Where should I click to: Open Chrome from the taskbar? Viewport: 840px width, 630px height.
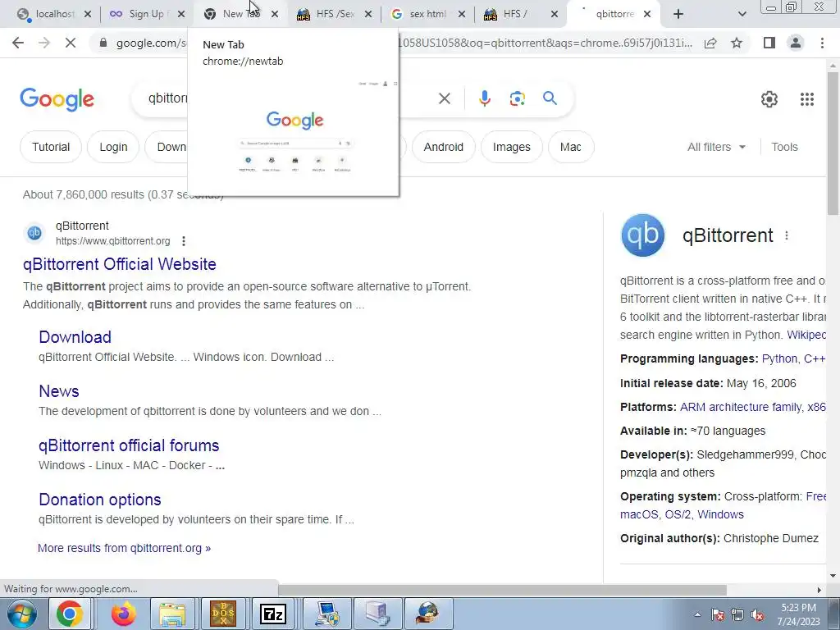point(70,614)
